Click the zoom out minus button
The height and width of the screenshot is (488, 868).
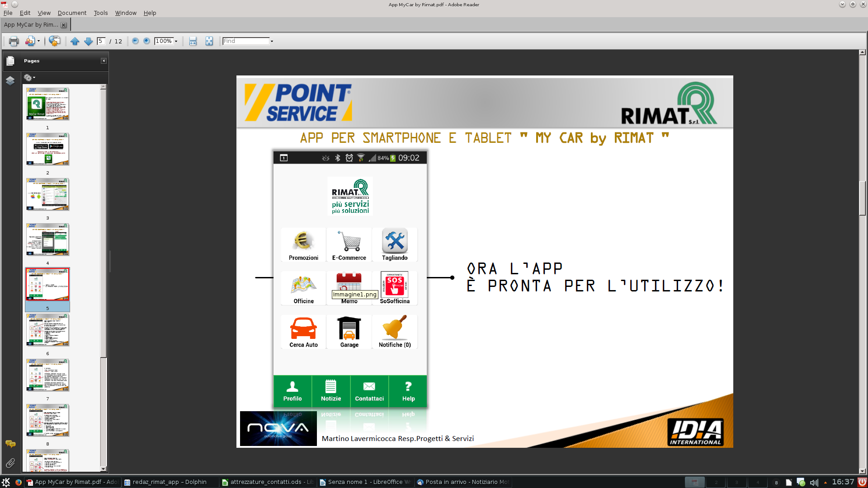135,41
